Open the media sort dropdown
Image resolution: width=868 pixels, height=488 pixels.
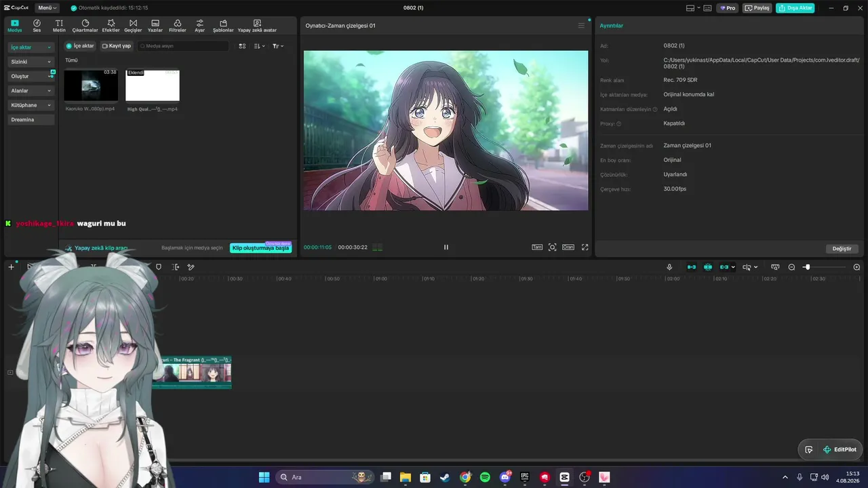[259, 46]
